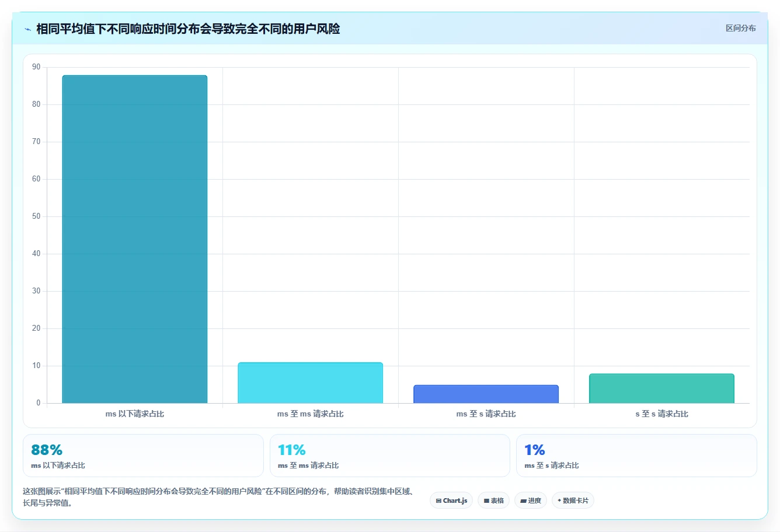Click the y-axis tick label 10
The height and width of the screenshot is (532, 780).
[37, 366]
